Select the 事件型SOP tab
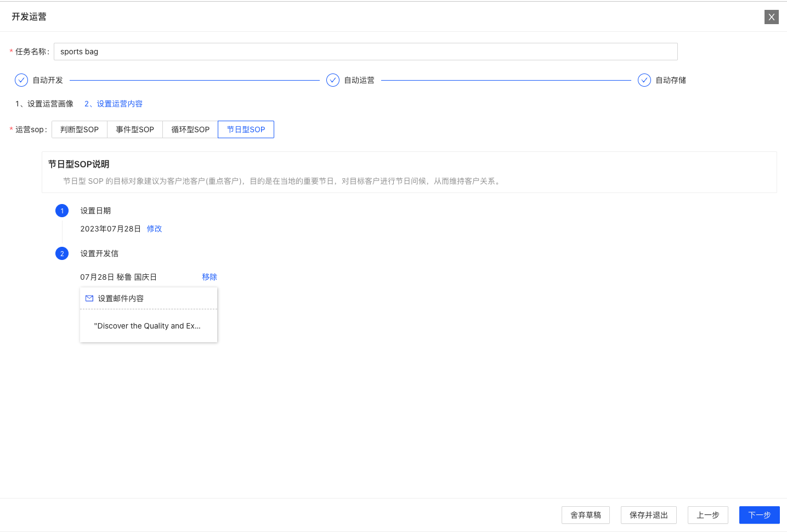787x532 pixels. click(x=135, y=129)
